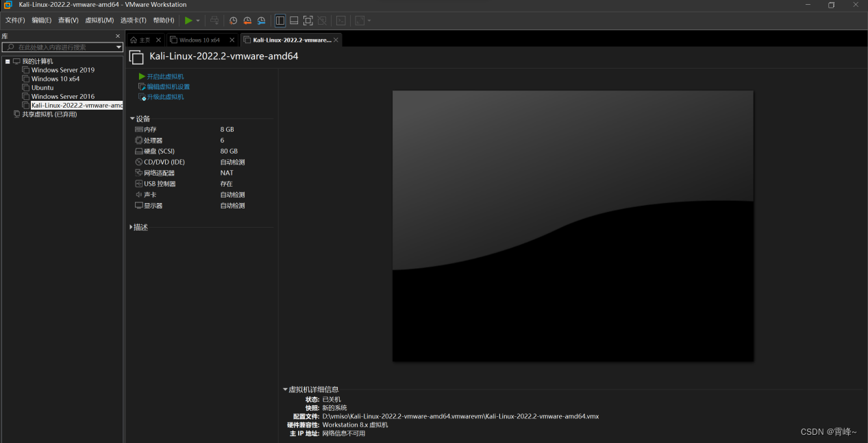Open 内存 memory device settings

[150, 129]
